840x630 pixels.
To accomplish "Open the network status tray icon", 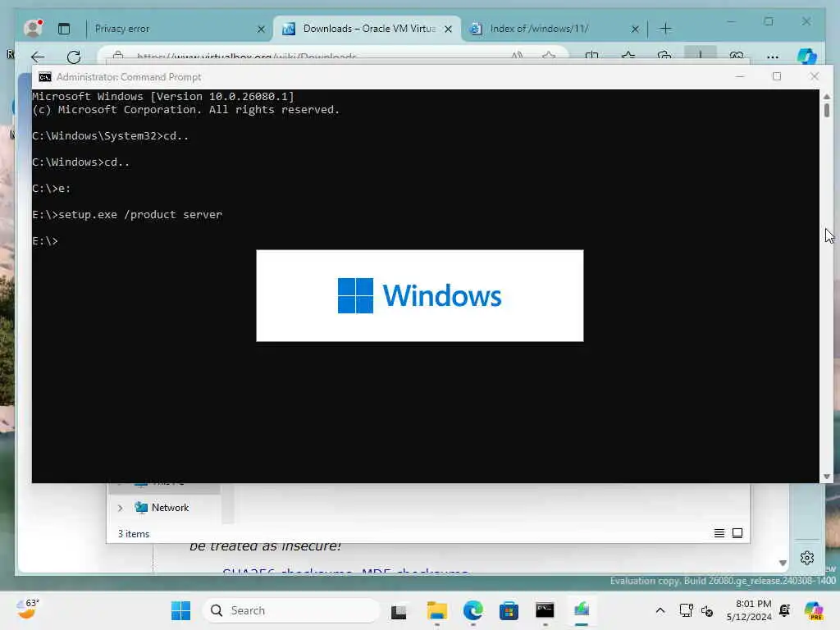I will (x=686, y=610).
